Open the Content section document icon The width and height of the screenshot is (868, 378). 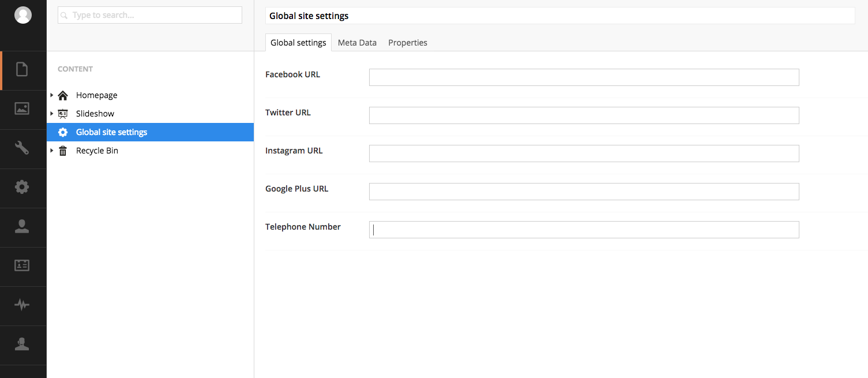(x=22, y=70)
